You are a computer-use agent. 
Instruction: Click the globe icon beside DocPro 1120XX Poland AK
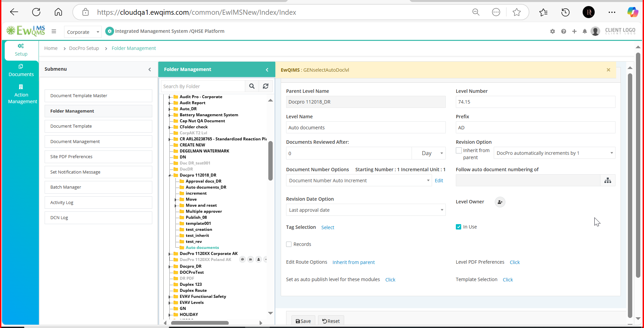point(243,259)
